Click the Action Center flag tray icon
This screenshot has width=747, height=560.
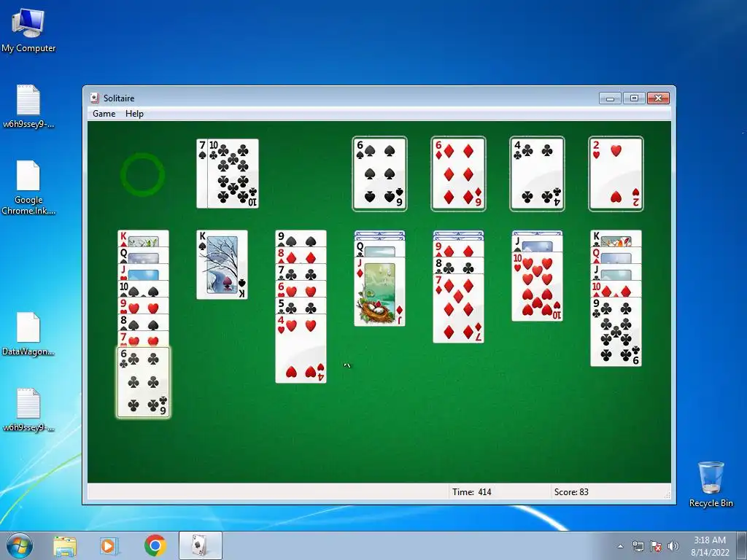click(656, 546)
